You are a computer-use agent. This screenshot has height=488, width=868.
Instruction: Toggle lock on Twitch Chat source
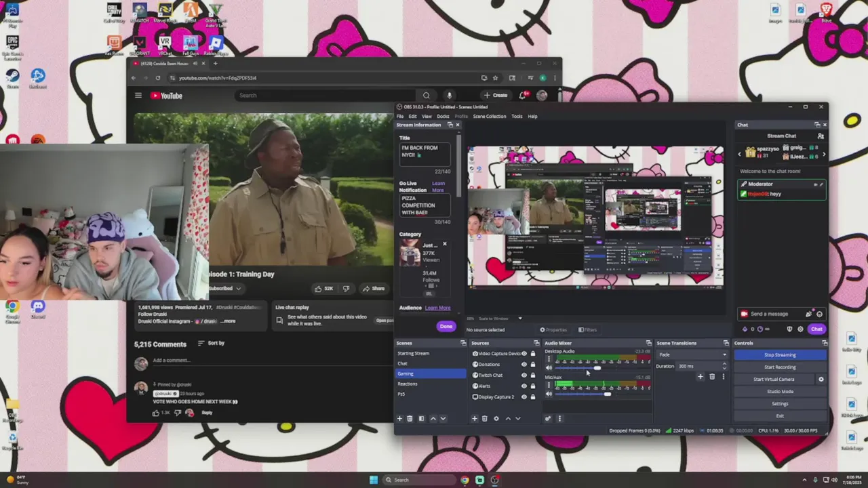tap(533, 375)
